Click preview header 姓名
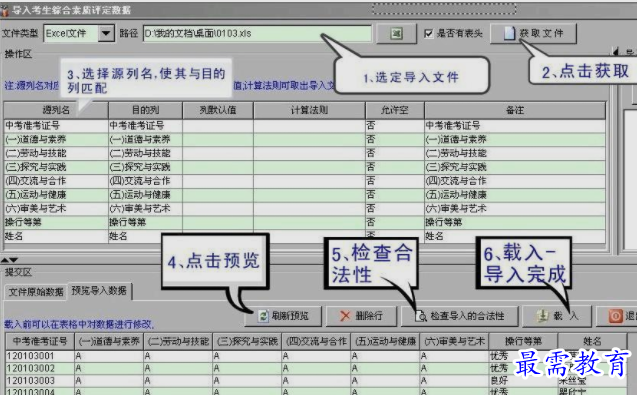 click(592, 341)
